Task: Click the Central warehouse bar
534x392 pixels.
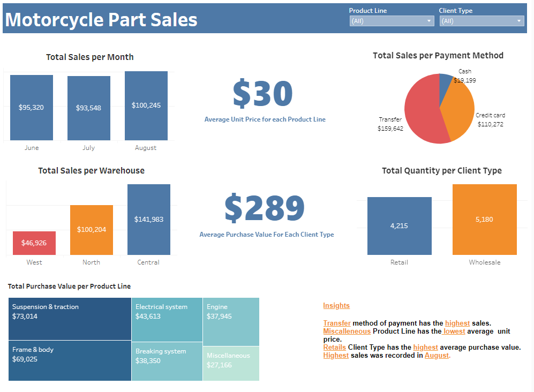Action: click(x=148, y=219)
